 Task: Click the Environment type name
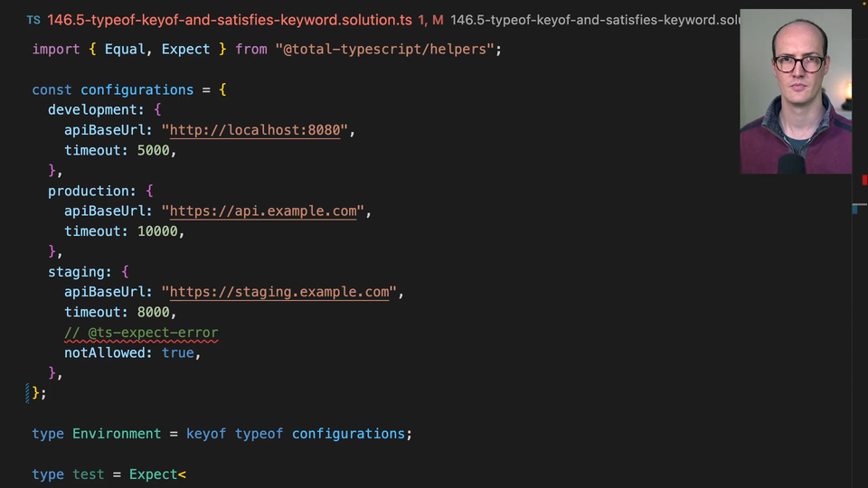[117, 434]
